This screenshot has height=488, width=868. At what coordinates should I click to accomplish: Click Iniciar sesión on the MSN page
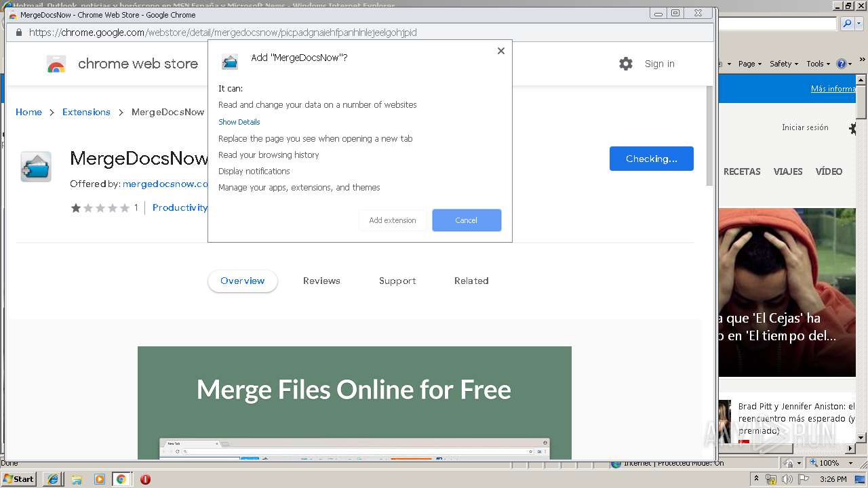tap(805, 127)
